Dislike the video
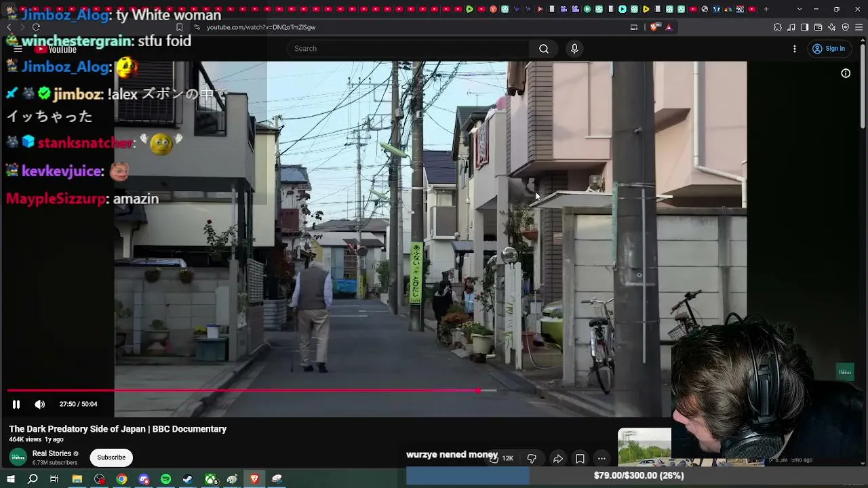 click(532, 459)
